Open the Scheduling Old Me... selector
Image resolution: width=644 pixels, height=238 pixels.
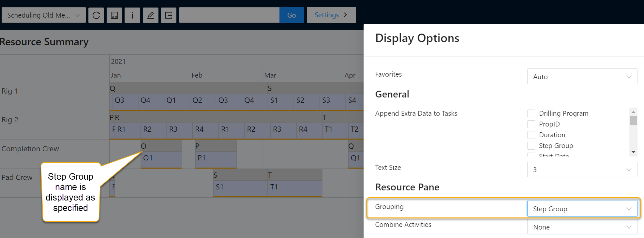[44, 15]
